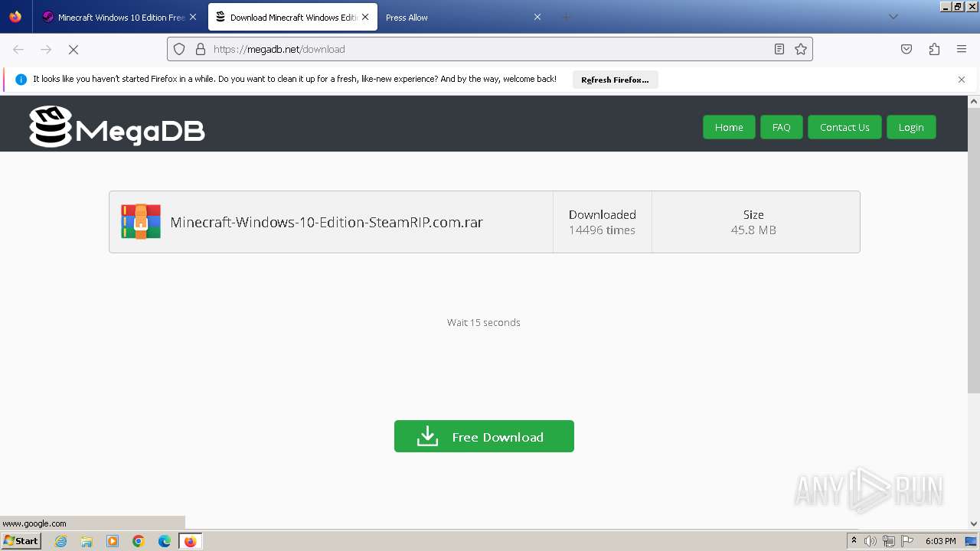The image size is (980, 551).
Task: Click the info icon in notification bar
Action: (21, 80)
